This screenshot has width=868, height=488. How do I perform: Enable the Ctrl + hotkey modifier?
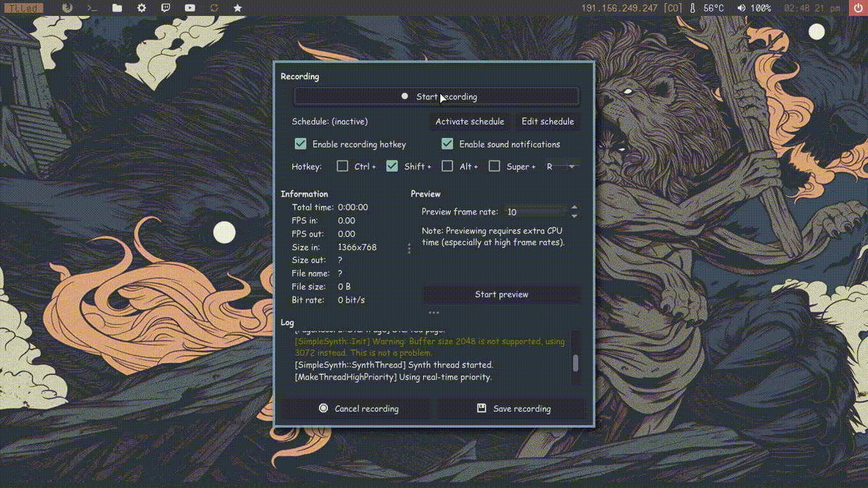pos(343,166)
